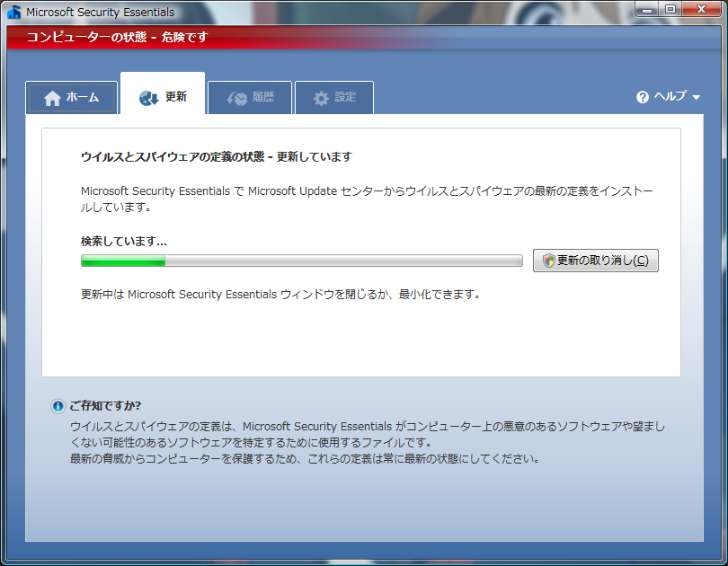Open the 設定 tab
This screenshot has width=728, height=566.
click(334, 97)
